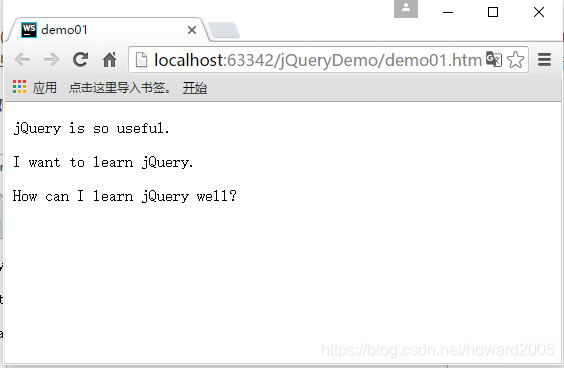Open the Google Translate icon in address bar
The width and height of the screenshot is (564, 368).
point(494,59)
